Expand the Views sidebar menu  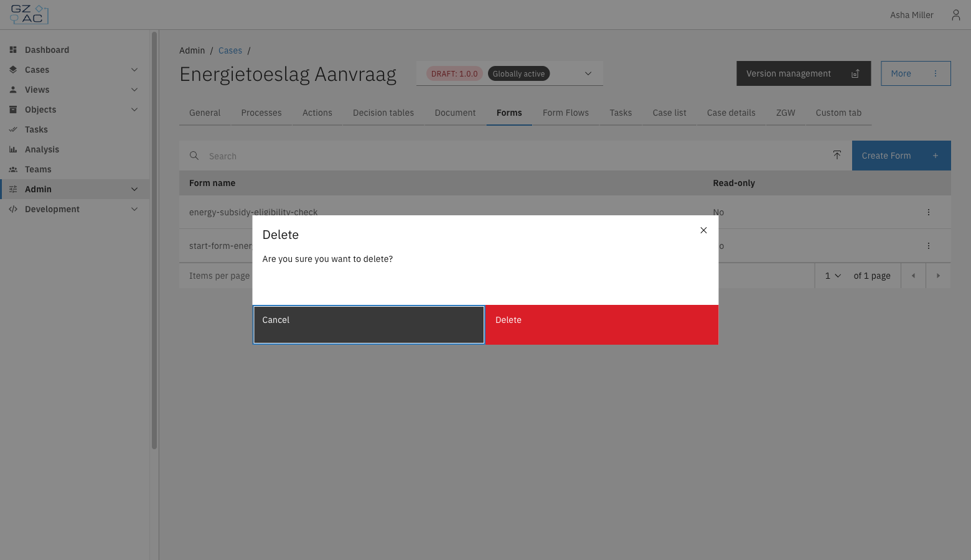coord(134,90)
